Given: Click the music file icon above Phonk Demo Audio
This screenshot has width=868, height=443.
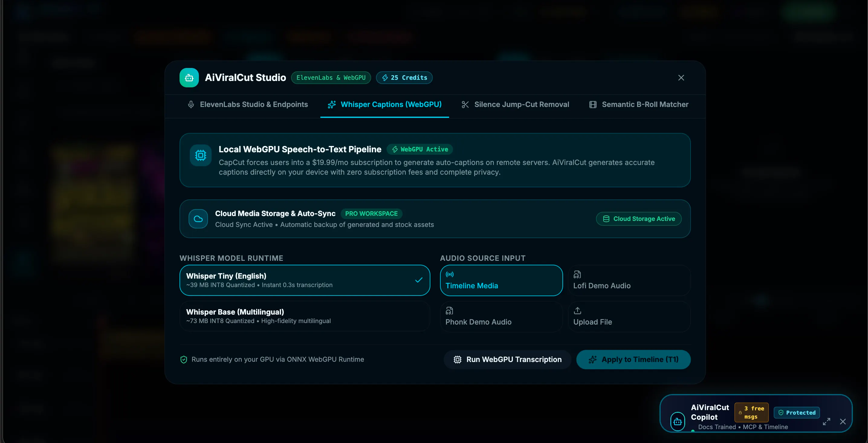Looking at the screenshot, I should (x=449, y=311).
